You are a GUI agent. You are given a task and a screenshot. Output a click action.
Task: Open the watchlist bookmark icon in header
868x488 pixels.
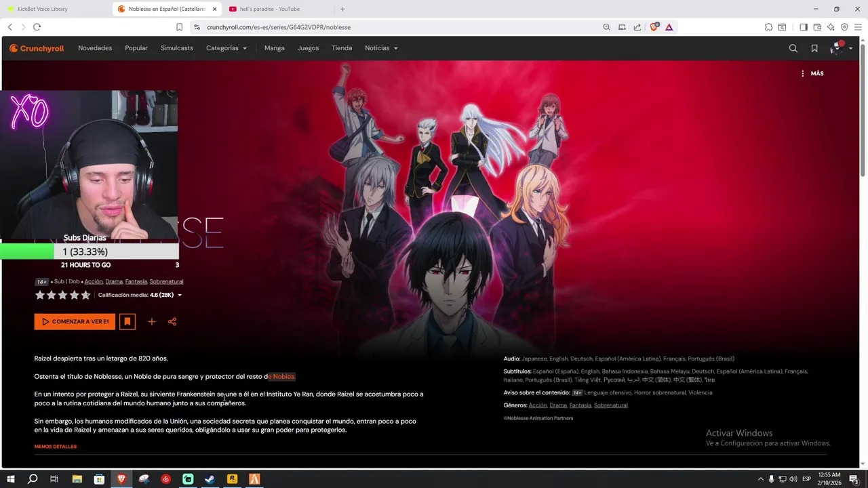tap(814, 48)
